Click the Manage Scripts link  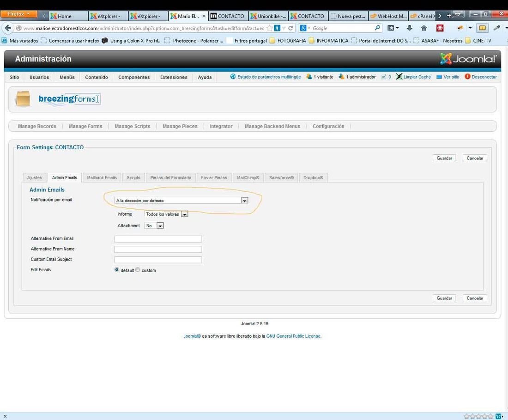(133, 127)
